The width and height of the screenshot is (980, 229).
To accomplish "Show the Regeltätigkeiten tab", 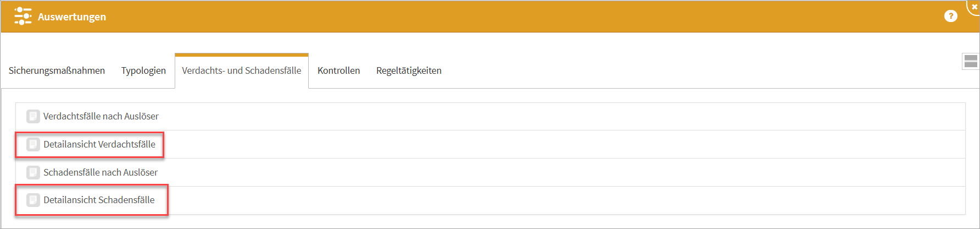I will [x=409, y=70].
